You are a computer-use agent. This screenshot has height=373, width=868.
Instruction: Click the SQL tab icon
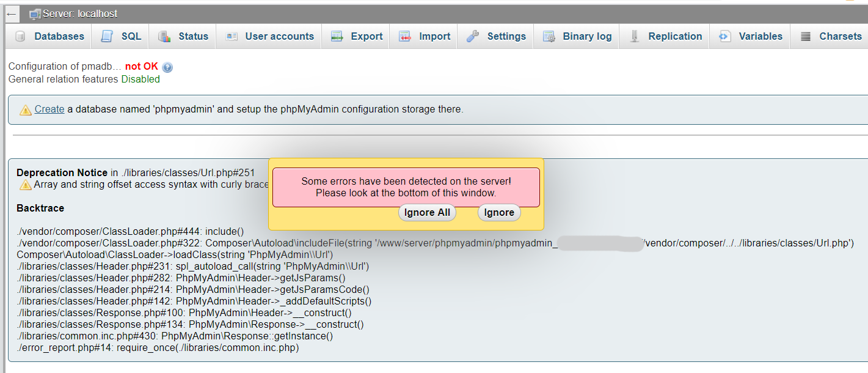[x=107, y=37]
